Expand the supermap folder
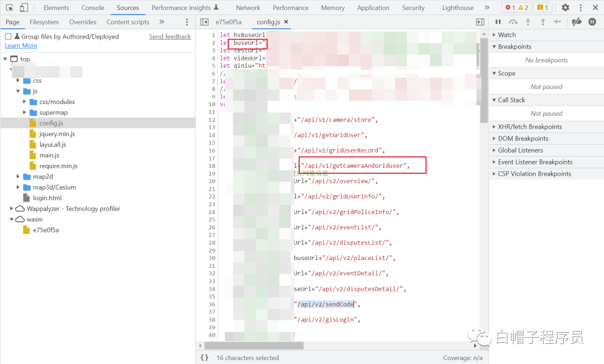Screen dimensions: 604x364 25,112
